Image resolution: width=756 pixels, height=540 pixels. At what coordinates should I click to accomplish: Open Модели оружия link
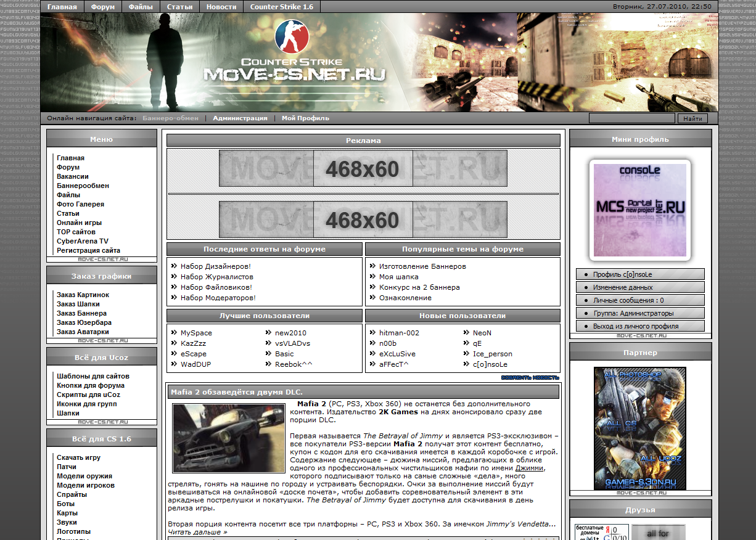tap(84, 476)
